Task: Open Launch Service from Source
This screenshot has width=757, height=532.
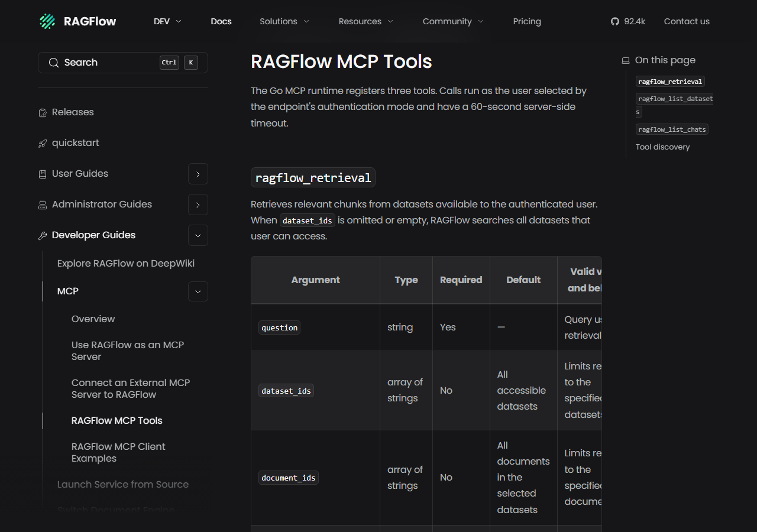Action: 123,485
